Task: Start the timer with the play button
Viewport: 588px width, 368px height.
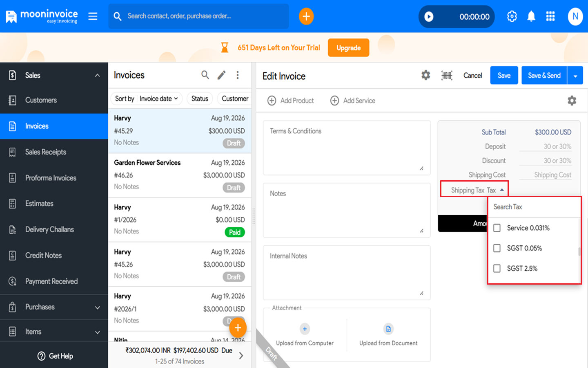Action: pos(429,16)
